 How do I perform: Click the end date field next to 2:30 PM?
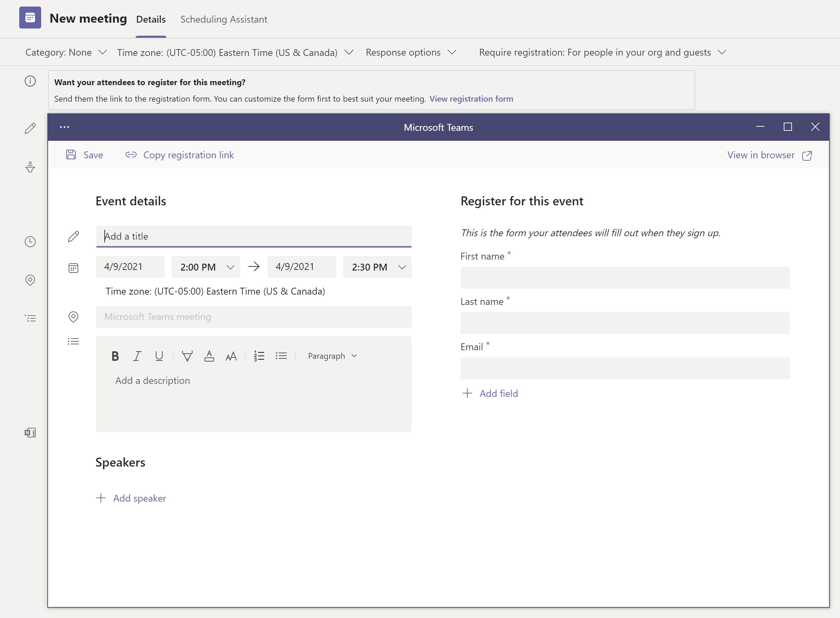(x=302, y=267)
